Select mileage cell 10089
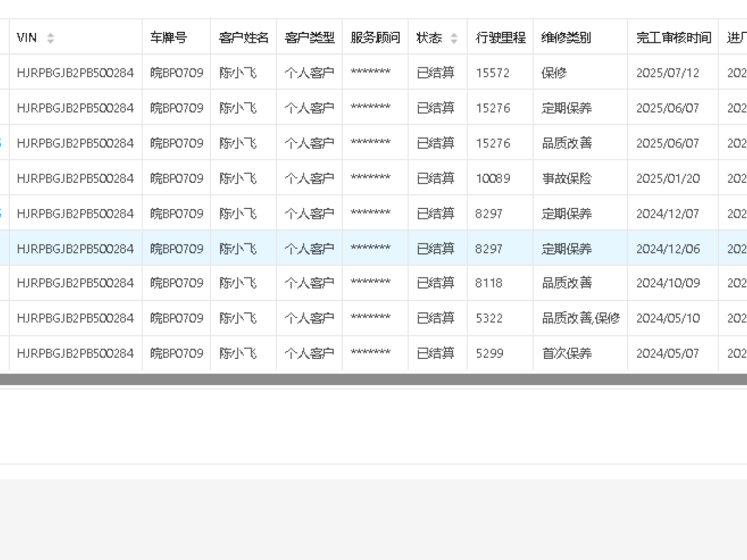747x560 pixels. coord(492,179)
